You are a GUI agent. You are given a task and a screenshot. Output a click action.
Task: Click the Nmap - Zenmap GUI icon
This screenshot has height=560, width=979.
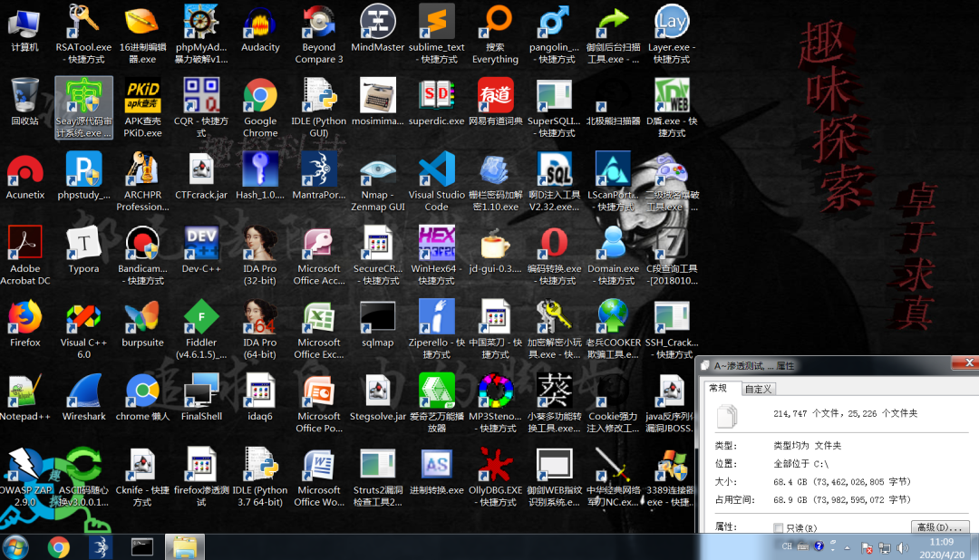(x=378, y=181)
